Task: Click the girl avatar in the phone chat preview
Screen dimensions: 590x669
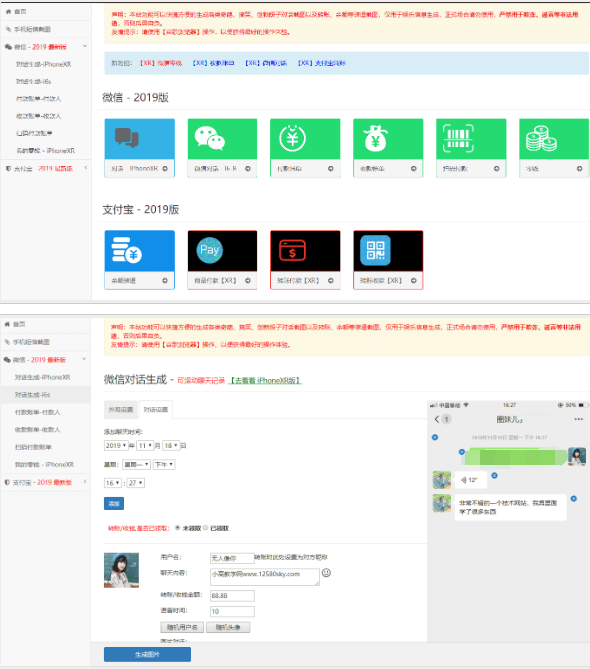Action: [576, 456]
